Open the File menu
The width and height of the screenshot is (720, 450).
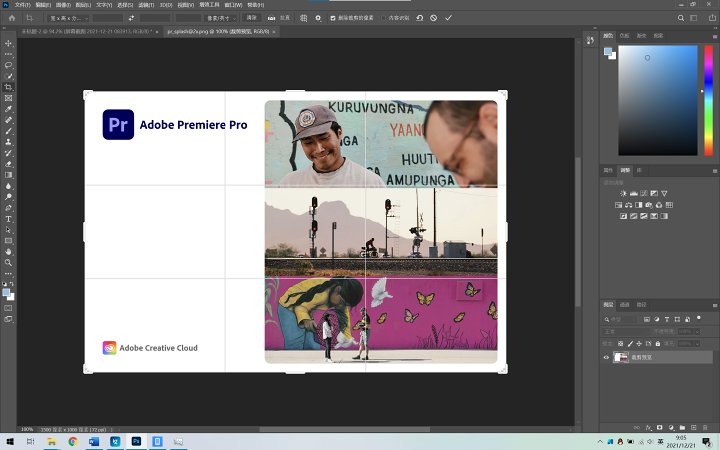pos(22,5)
